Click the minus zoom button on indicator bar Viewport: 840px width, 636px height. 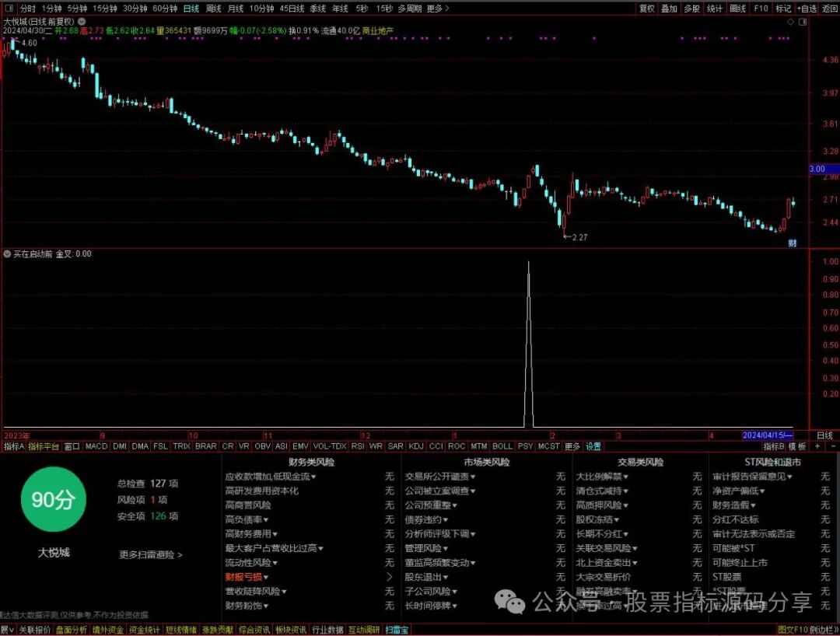pyautogui.click(x=833, y=446)
